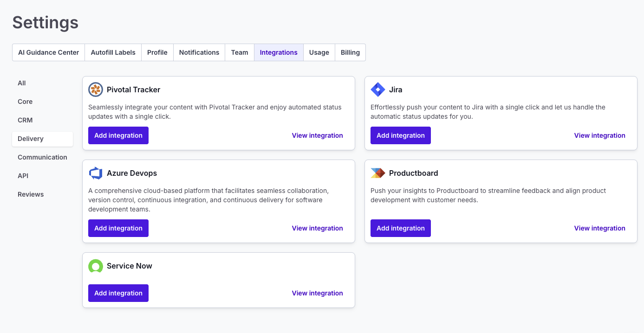Screen dimensions: 644x333
Task: Click the Pivotal Tracker card title
Action: point(134,90)
